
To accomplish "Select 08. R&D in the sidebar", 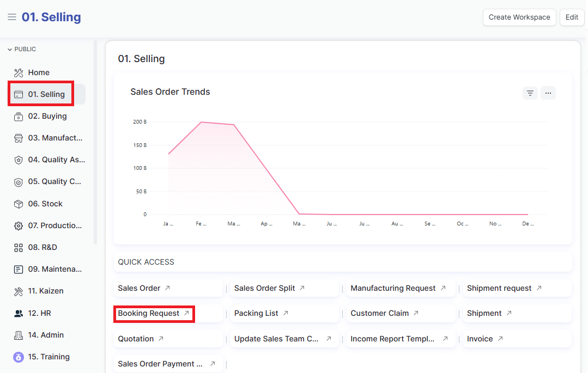I will coord(43,247).
